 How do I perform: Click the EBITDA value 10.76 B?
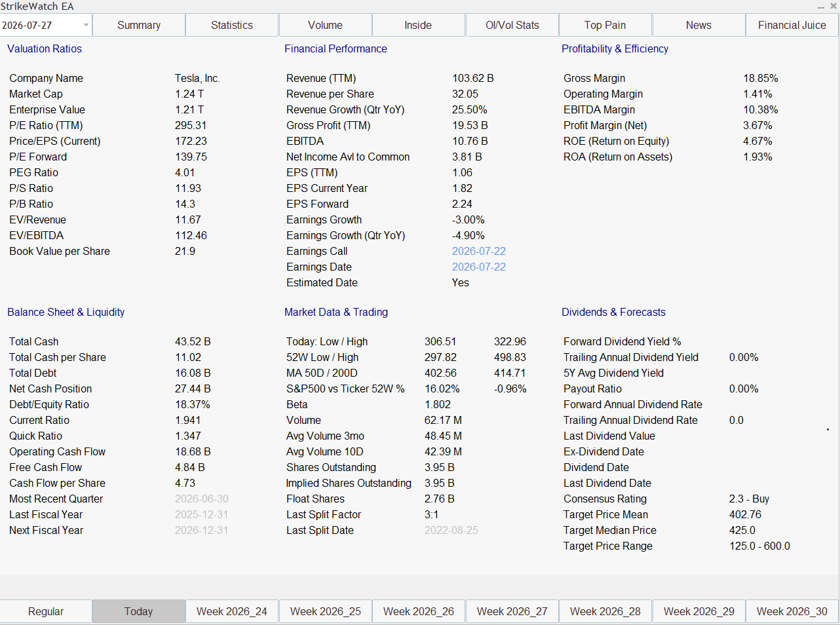point(470,142)
